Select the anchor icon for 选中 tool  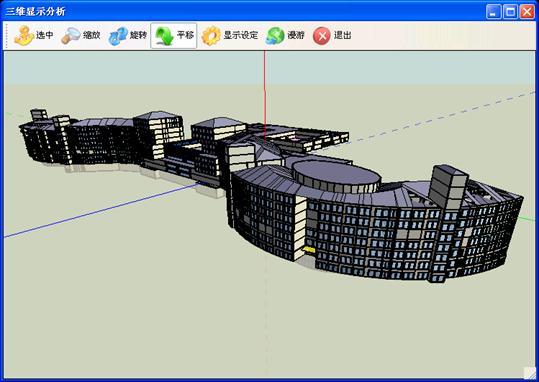coord(24,36)
